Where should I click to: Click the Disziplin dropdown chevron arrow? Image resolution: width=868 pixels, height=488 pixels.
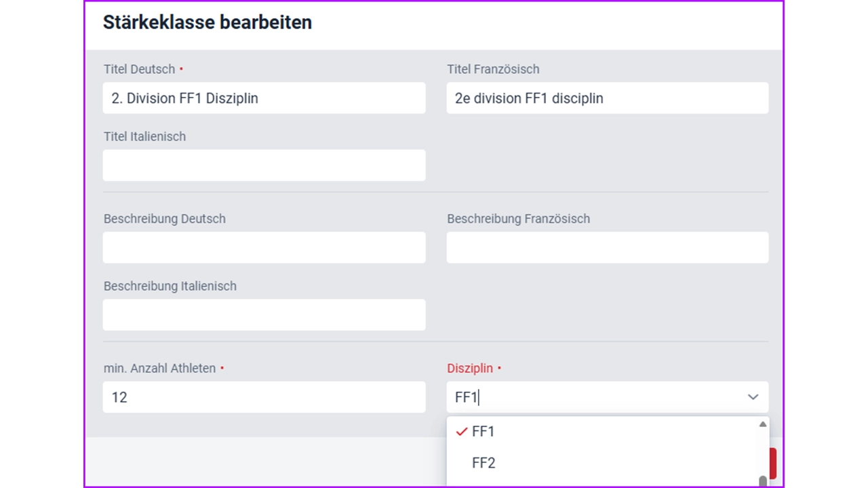753,397
